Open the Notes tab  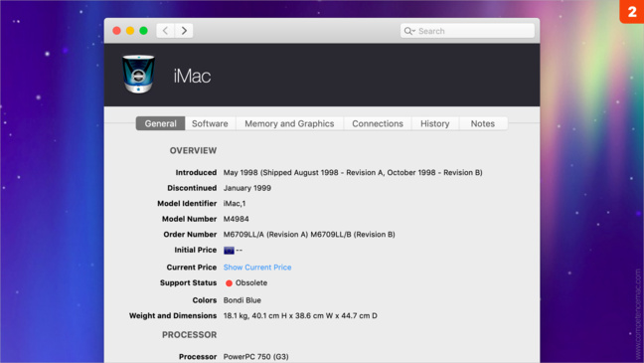(483, 123)
